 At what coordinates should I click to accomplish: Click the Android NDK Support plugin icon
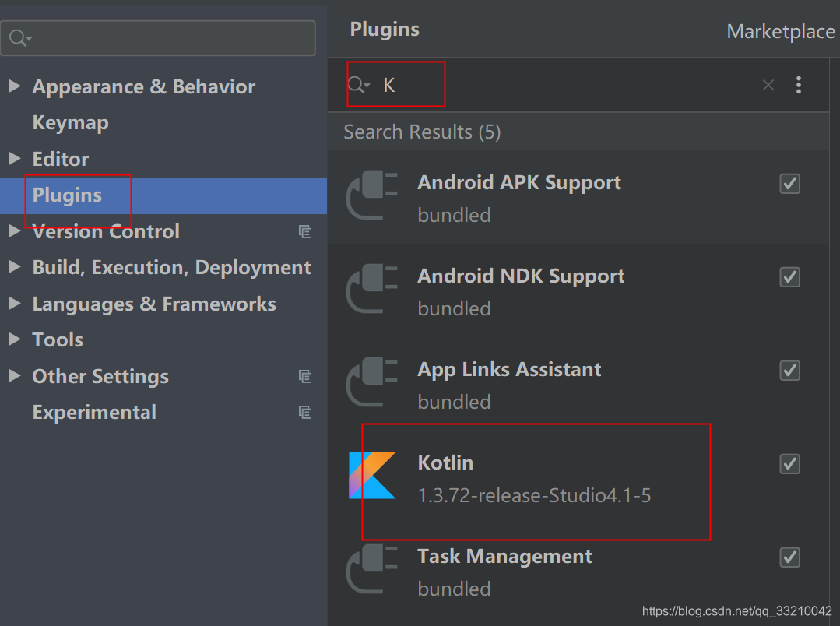(x=374, y=288)
